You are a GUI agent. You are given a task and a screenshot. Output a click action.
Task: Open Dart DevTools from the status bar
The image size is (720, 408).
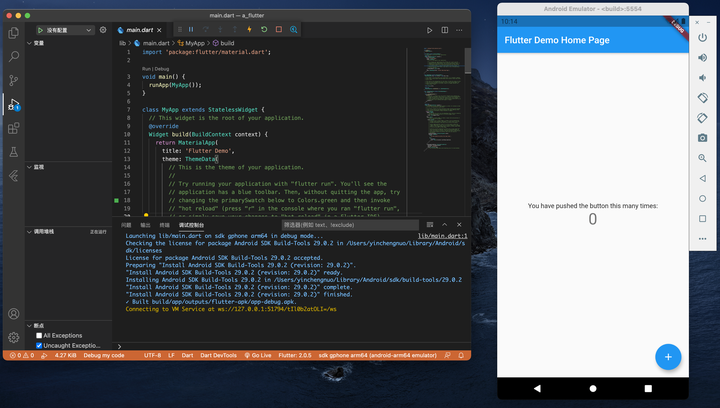[x=219, y=355]
